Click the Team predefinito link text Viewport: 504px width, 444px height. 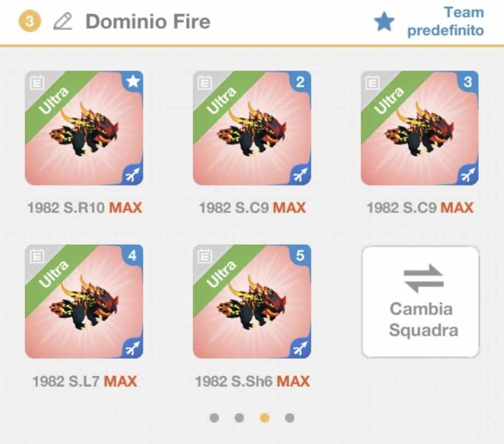click(x=446, y=21)
